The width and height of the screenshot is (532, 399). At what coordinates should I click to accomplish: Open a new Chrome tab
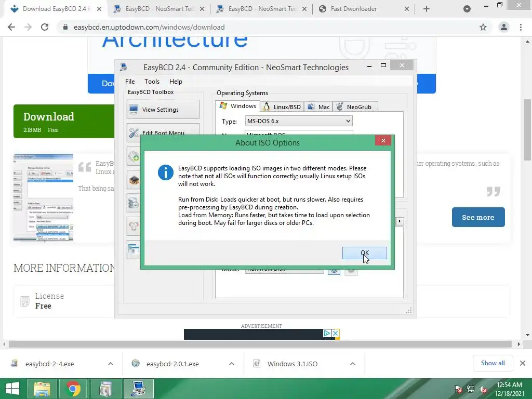tap(427, 9)
